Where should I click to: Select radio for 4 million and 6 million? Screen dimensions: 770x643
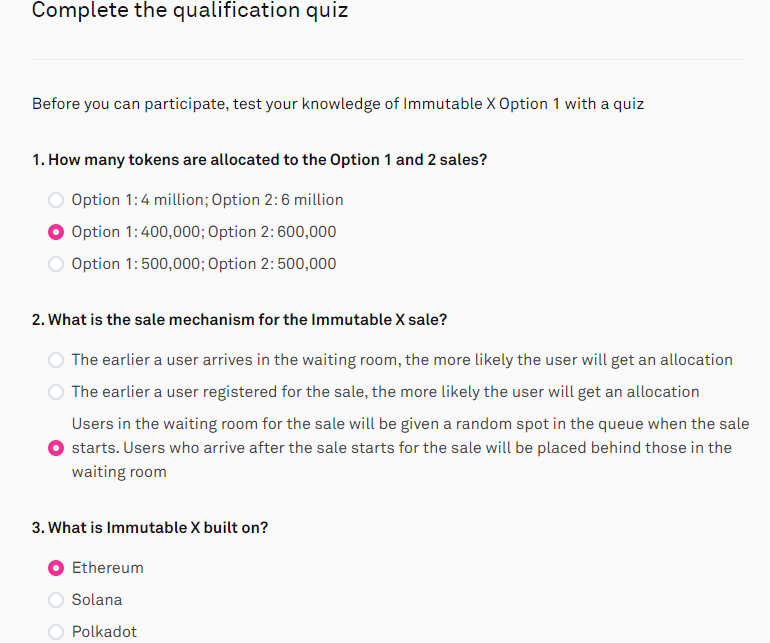click(56, 200)
